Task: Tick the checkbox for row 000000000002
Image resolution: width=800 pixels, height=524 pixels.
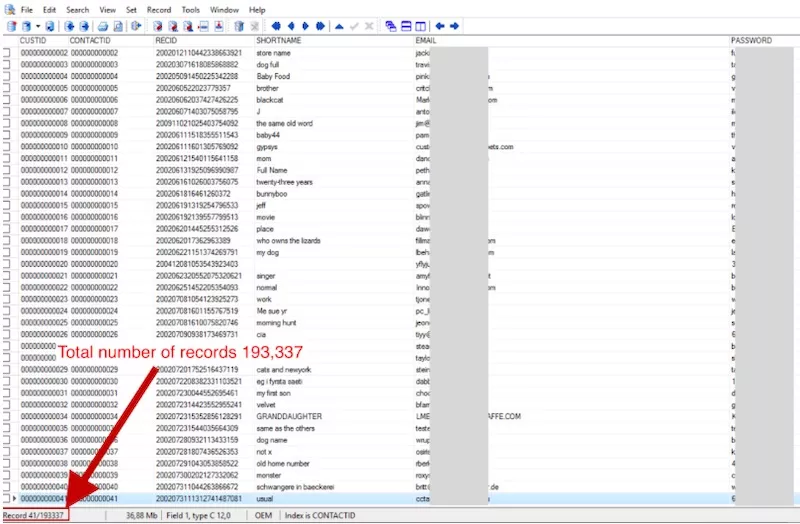Action: click(7, 53)
